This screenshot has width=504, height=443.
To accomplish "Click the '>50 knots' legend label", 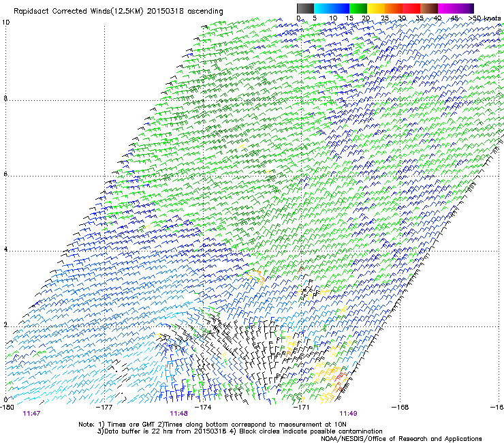I will [484, 18].
